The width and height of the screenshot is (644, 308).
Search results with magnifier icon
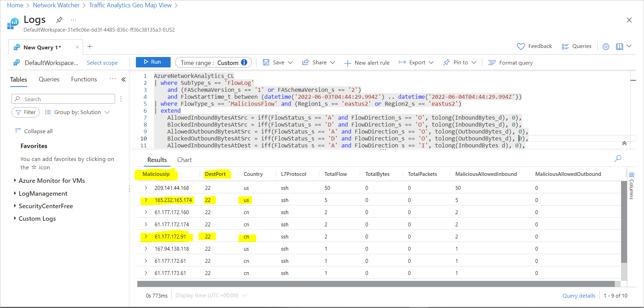618,159
